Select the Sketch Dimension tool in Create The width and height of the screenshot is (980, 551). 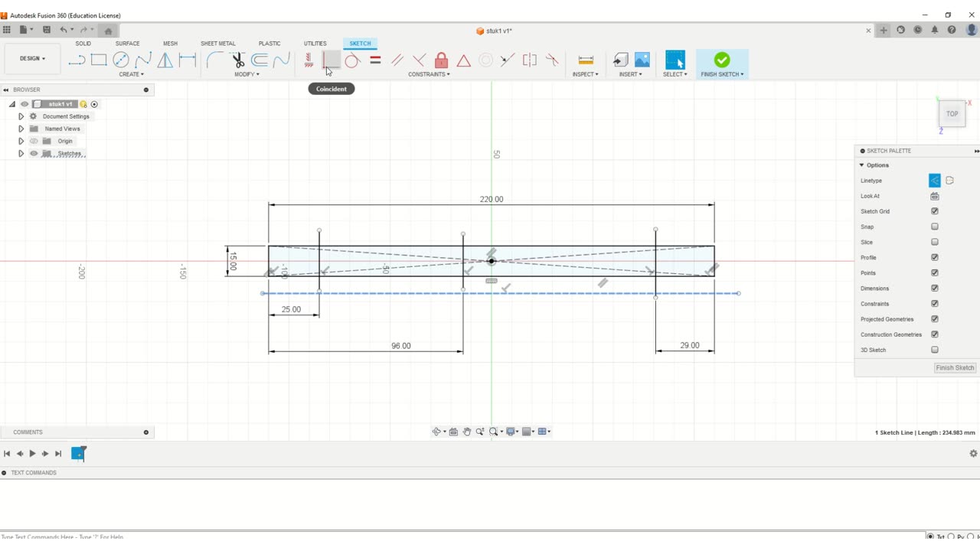[x=188, y=60]
